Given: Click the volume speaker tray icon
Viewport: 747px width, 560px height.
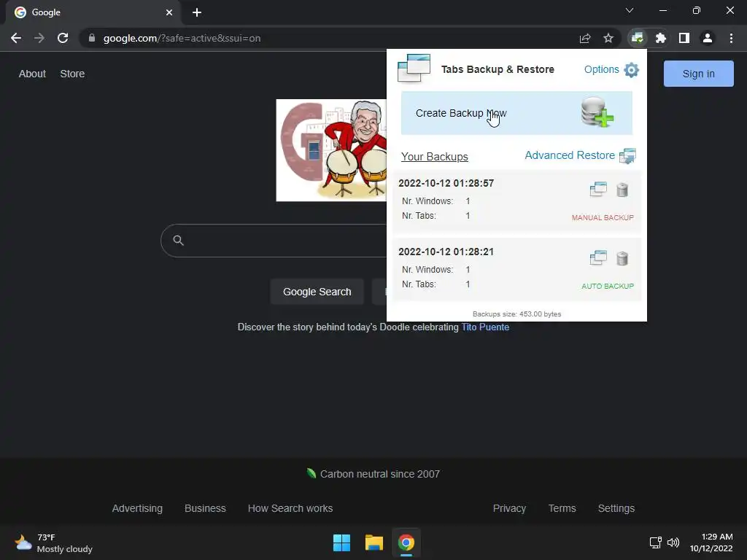Looking at the screenshot, I should 673,542.
